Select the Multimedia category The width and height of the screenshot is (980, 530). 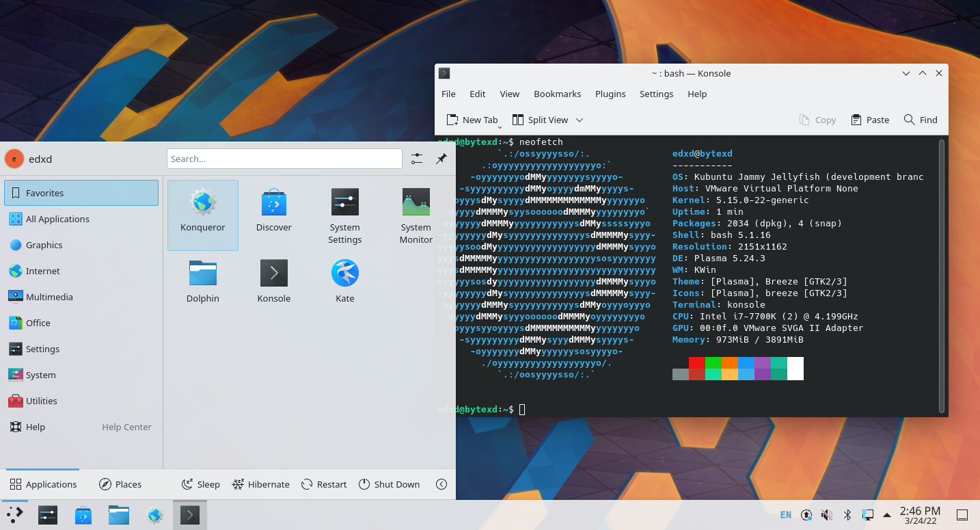[81, 297]
